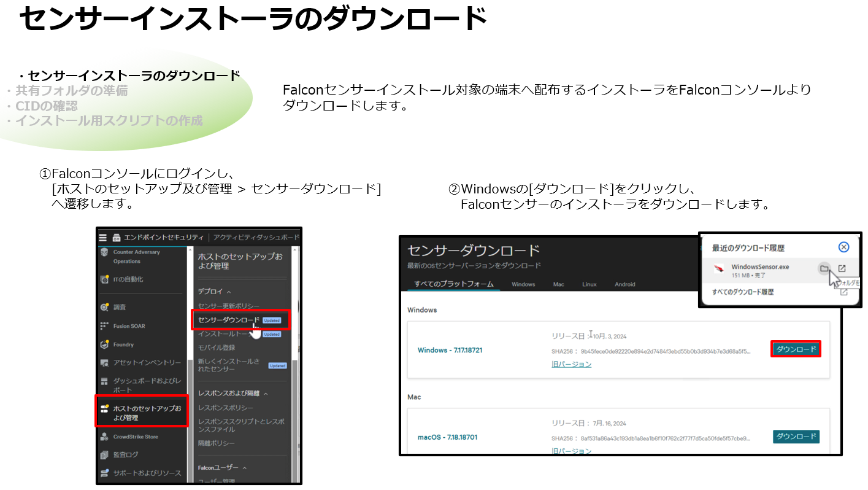Click the WindowsSensor.exe Falcon logo icon
This screenshot has width=868, height=490.
(x=719, y=268)
